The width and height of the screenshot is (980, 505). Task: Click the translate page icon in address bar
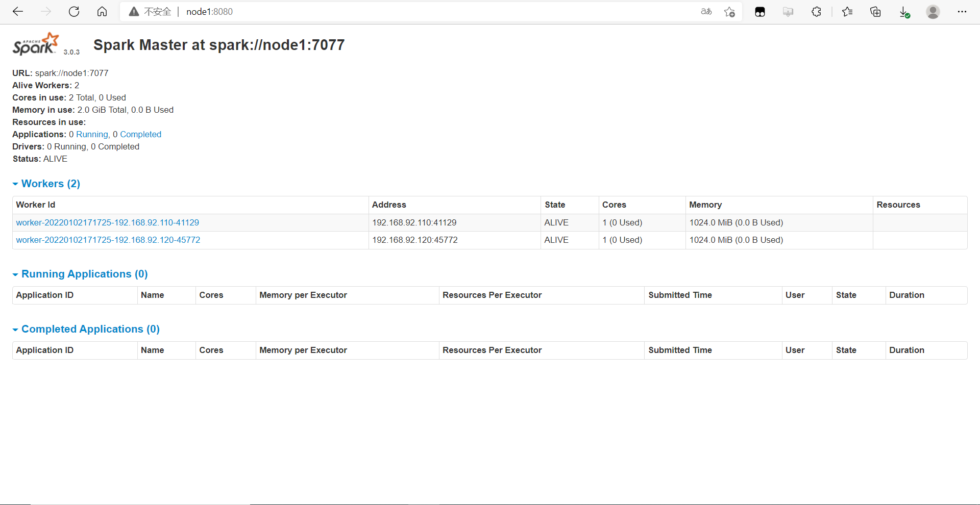[706, 12]
